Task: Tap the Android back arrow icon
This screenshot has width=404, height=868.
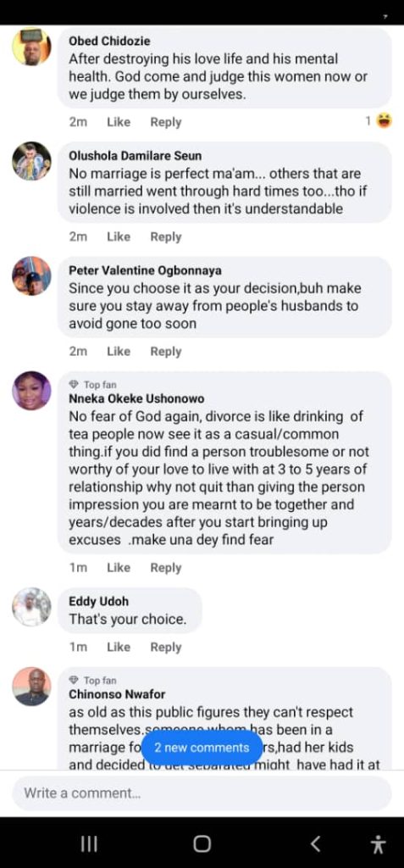Action: click(315, 843)
